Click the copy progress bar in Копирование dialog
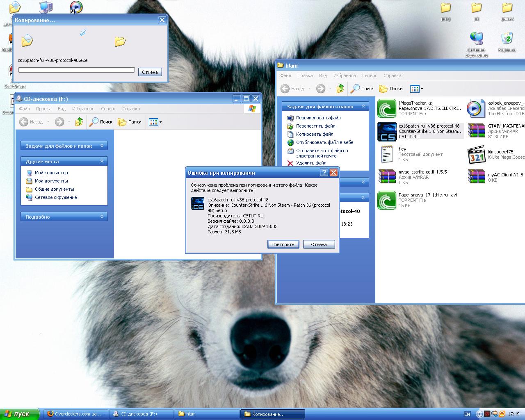Viewport: 525px width, 420px height. click(76, 70)
